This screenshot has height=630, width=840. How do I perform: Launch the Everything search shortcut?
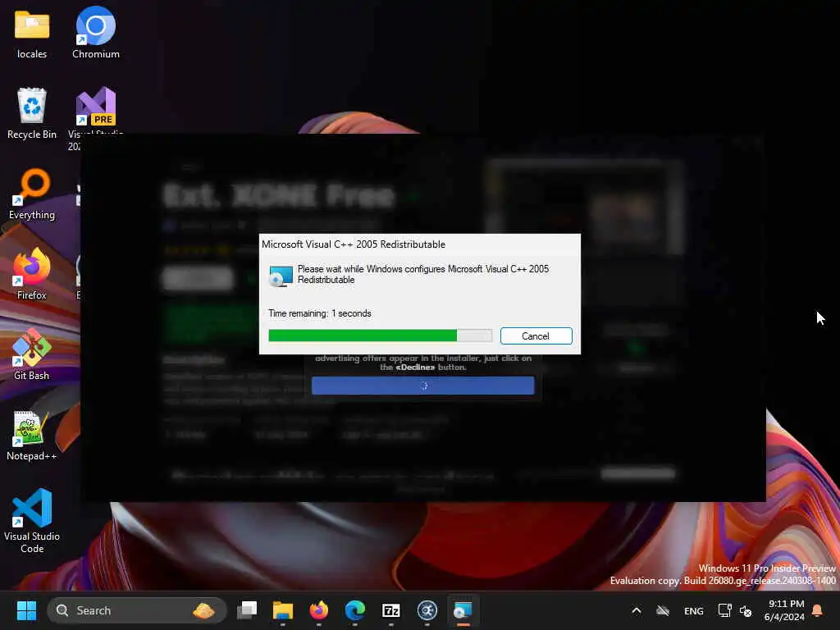tap(32, 194)
